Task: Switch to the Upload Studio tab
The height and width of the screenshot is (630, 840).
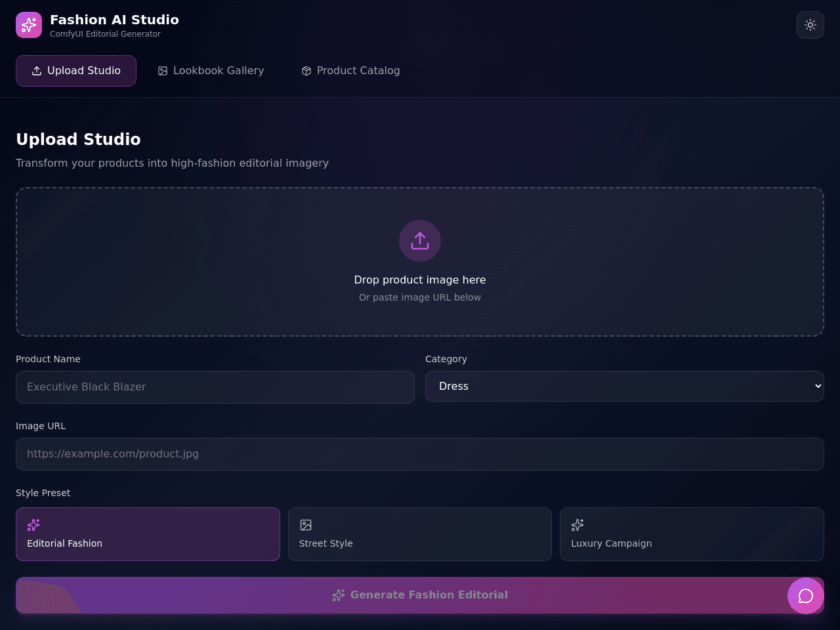Action: (x=76, y=71)
